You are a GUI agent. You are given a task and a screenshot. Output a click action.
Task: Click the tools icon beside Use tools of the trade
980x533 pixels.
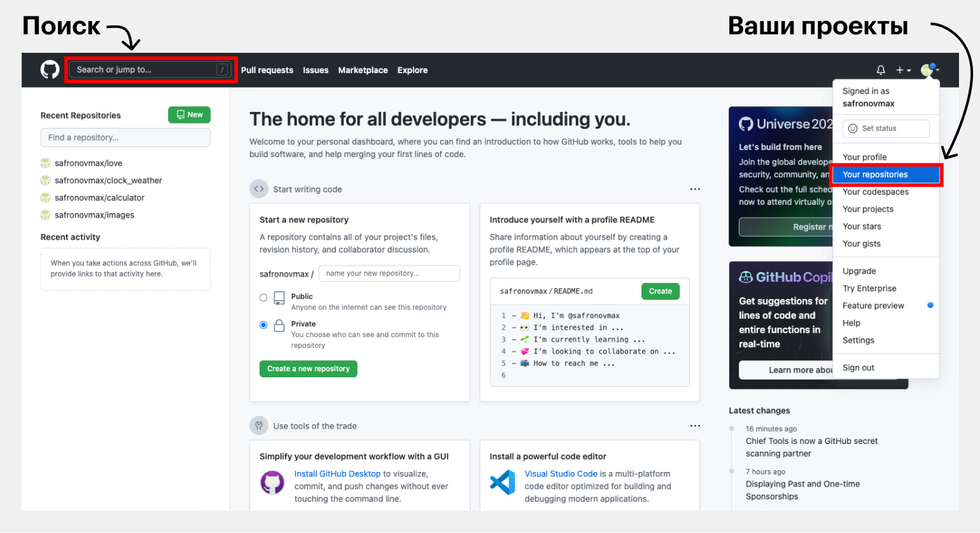pyautogui.click(x=259, y=426)
